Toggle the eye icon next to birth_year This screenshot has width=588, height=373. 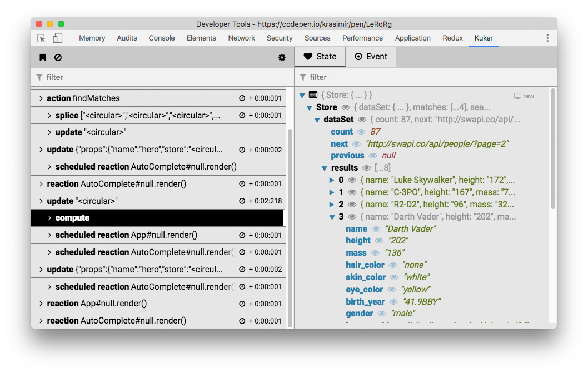(393, 301)
